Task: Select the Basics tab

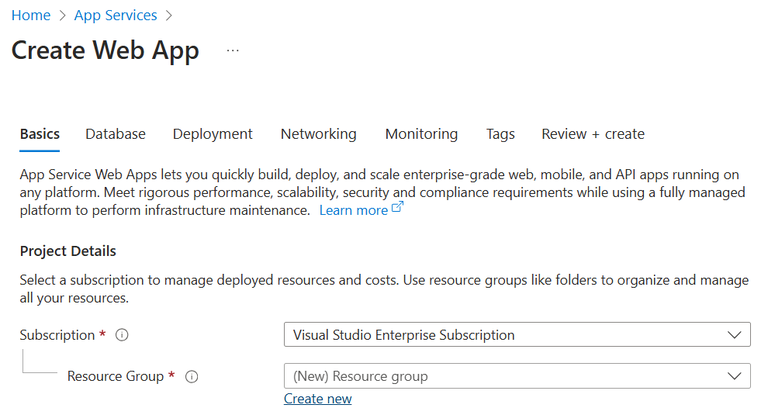Action: (x=40, y=134)
